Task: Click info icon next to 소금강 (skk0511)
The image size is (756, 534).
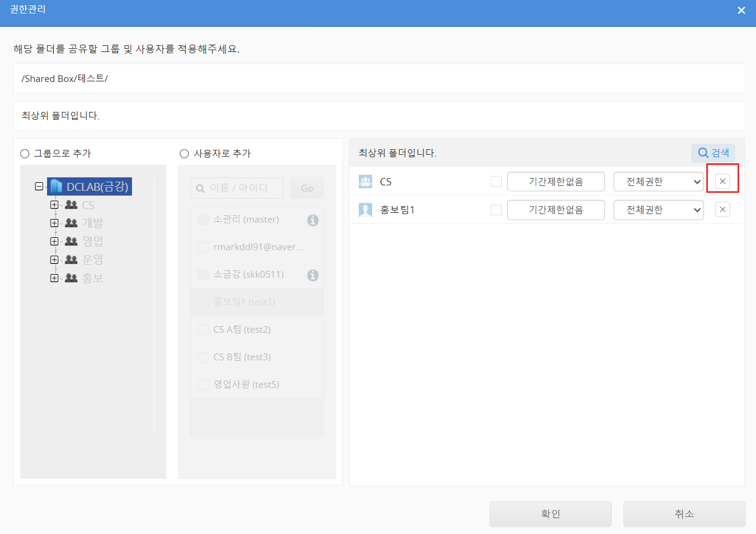Action: coord(313,275)
